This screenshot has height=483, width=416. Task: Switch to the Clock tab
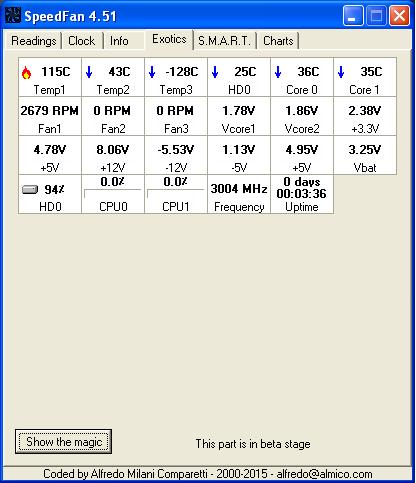tap(82, 41)
